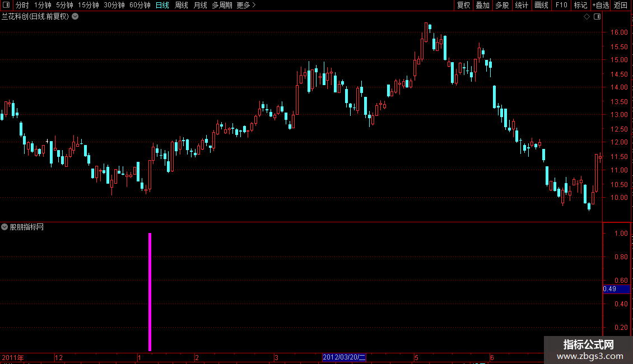
Task: Click the 16.00 price axis label
Action: point(619,32)
